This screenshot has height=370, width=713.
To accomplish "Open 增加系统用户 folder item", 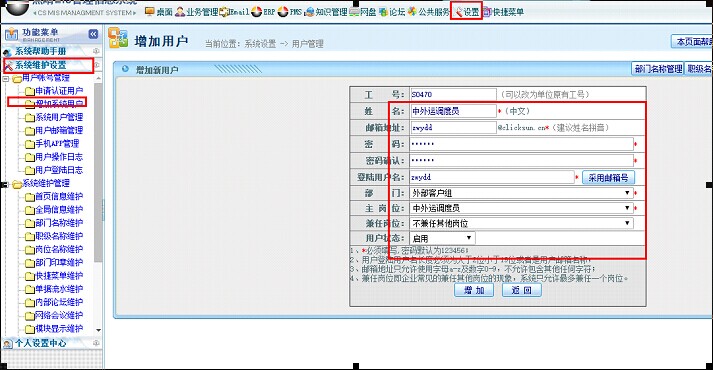I will [x=54, y=103].
